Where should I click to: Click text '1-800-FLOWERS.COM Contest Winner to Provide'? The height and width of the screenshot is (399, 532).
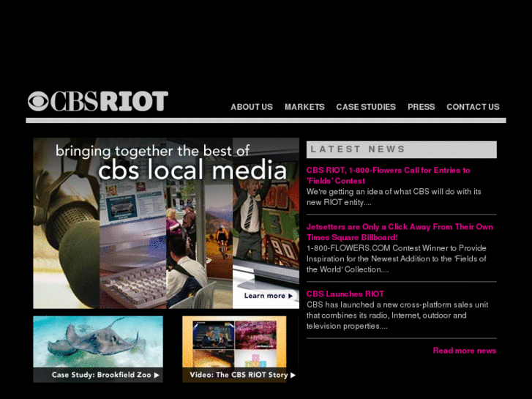(397, 248)
